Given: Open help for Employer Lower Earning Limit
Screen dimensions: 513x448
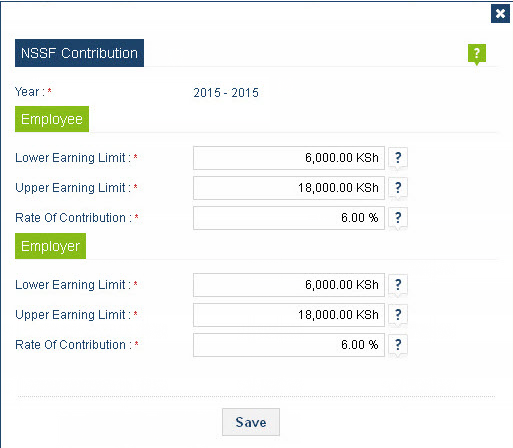Looking at the screenshot, I should 398,285.
